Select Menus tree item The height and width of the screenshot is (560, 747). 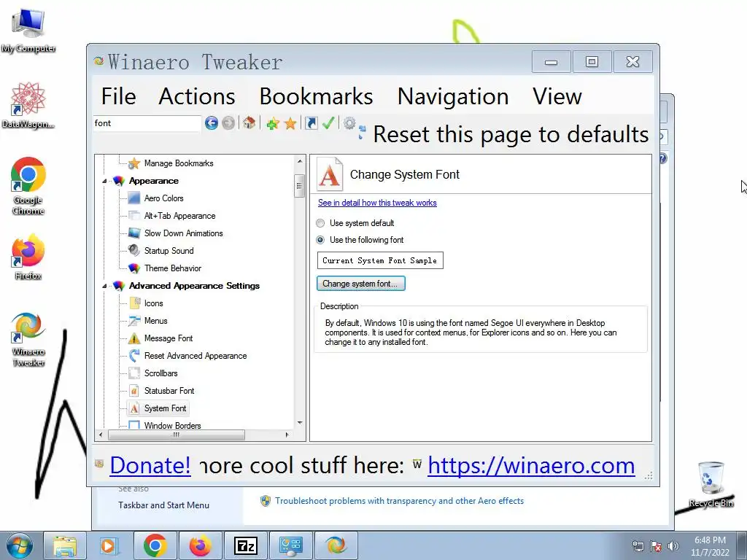(156, 321)
